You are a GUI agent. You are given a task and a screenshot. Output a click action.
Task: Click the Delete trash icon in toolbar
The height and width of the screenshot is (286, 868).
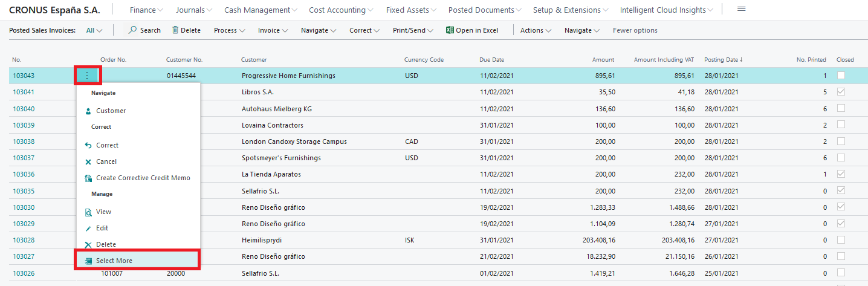[175, 30]
